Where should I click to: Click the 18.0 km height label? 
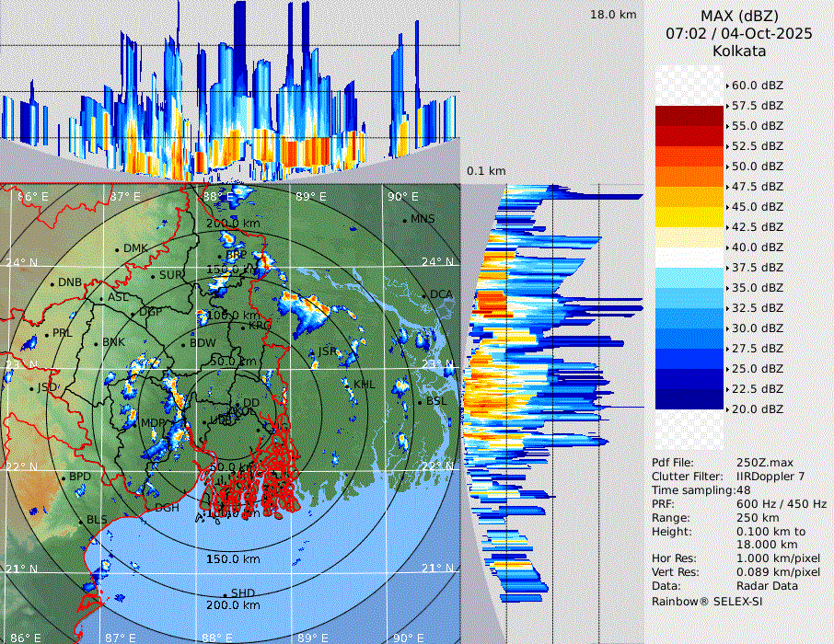pos(613,15)
